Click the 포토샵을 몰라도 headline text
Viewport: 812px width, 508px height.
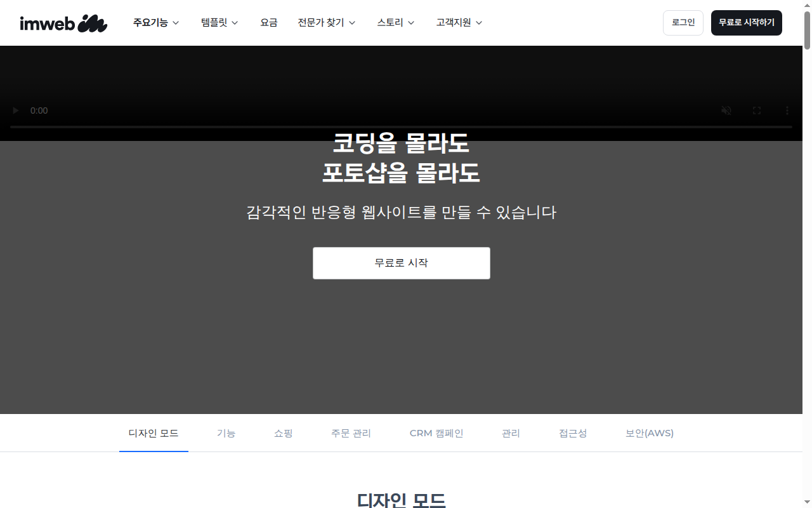click(x=401, y=173)
